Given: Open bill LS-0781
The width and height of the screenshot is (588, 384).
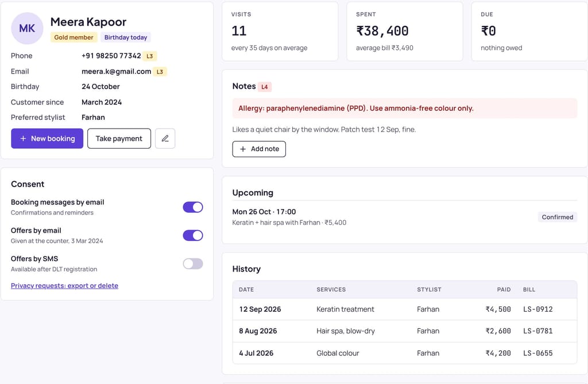Looking at the screenshot, I should coord(537,331).
